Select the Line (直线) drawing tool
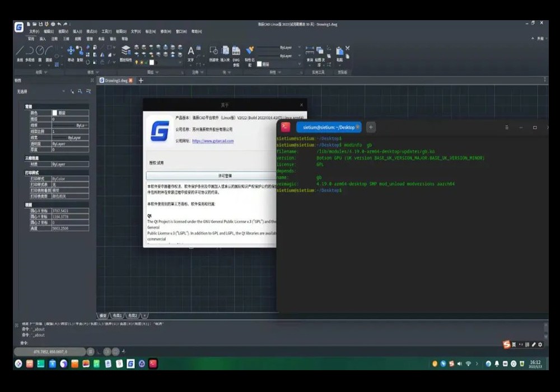Viewport: 560px width, 392px height. tap(20, 52)
